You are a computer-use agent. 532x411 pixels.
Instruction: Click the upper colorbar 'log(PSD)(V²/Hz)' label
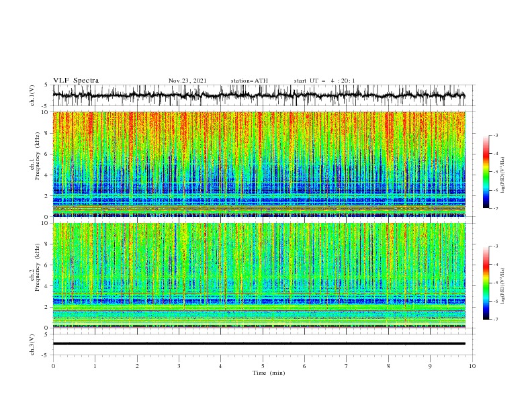503,175
